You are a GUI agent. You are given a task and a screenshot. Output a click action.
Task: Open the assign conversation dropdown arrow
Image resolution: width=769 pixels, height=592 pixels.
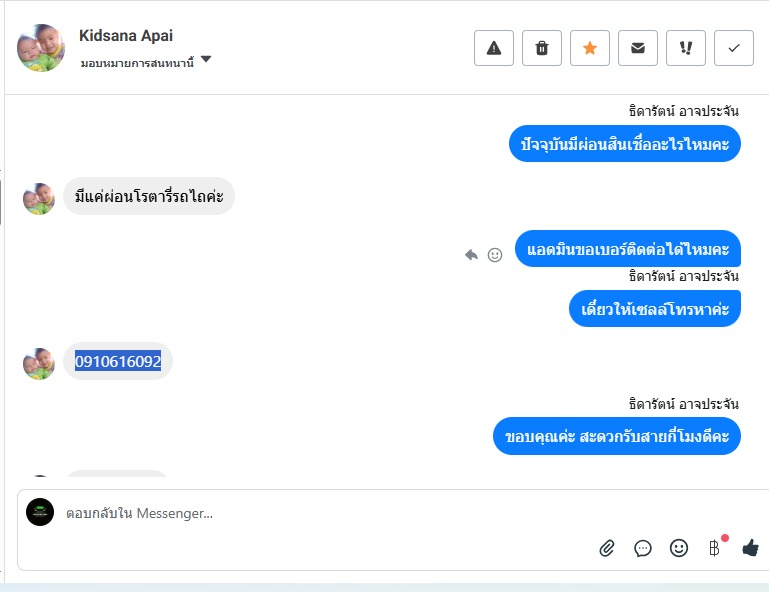coord(206,60)
